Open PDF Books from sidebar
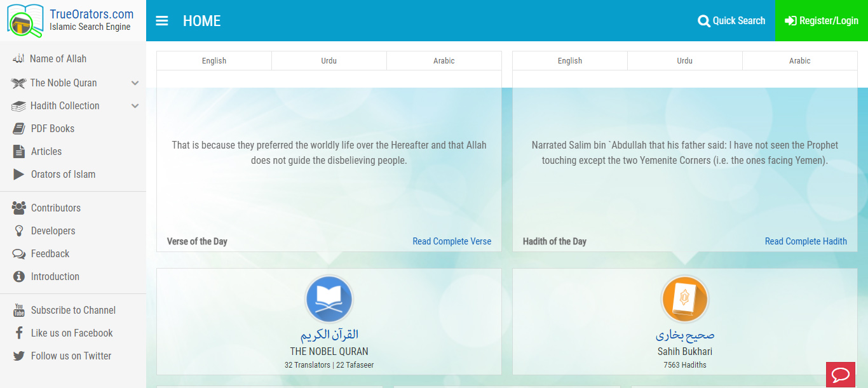The width and height of the screenshot is (868, 388). [x=53, y=129]
